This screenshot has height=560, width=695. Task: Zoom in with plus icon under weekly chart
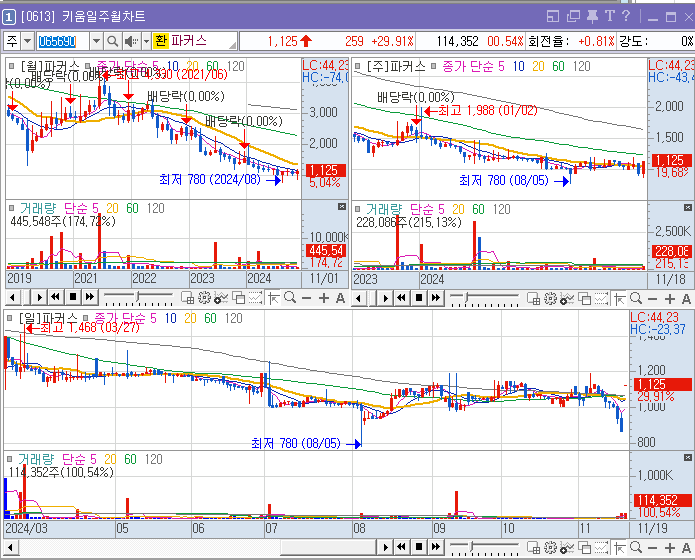pyautogui.click(x=670, y=299)
